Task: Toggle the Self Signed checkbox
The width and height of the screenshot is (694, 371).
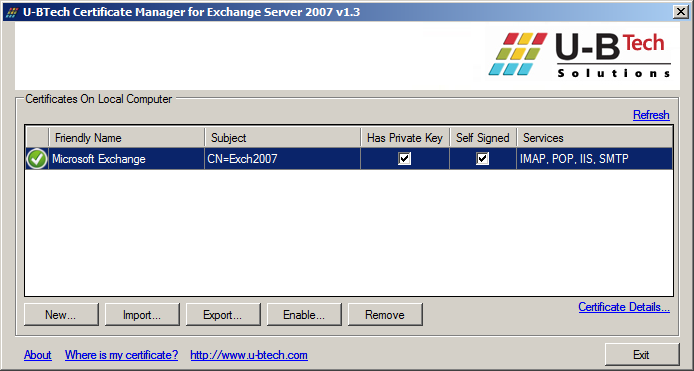Action: (x=482, y=158)
